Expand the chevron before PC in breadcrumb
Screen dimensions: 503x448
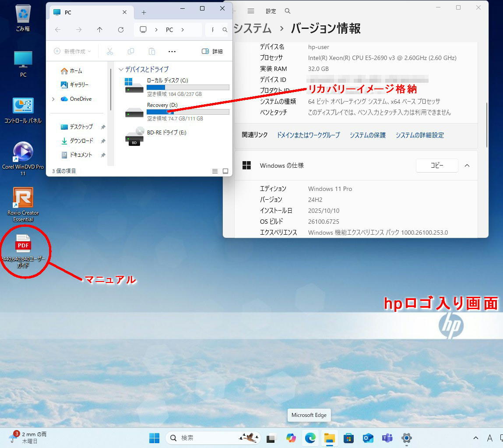pos(156,30)
